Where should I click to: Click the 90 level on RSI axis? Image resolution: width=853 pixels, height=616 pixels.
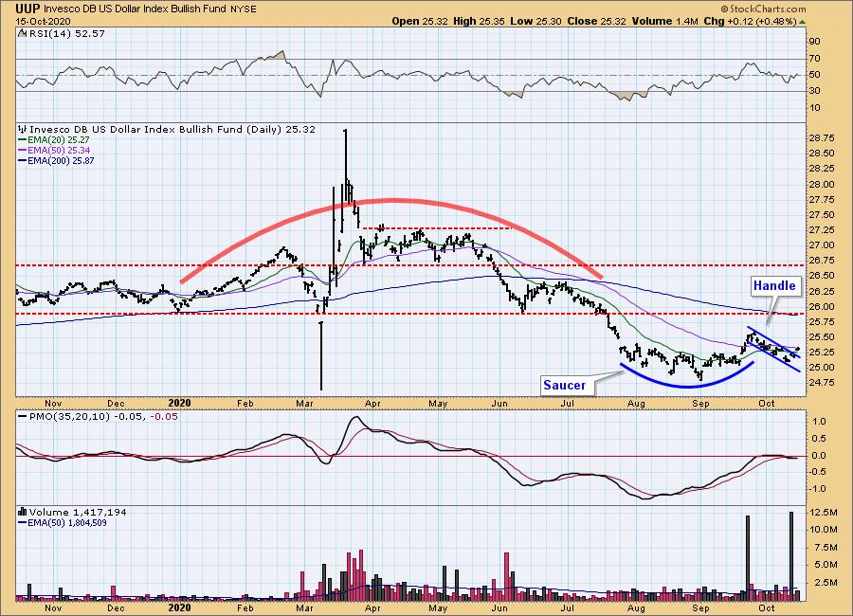pos(815,42)
